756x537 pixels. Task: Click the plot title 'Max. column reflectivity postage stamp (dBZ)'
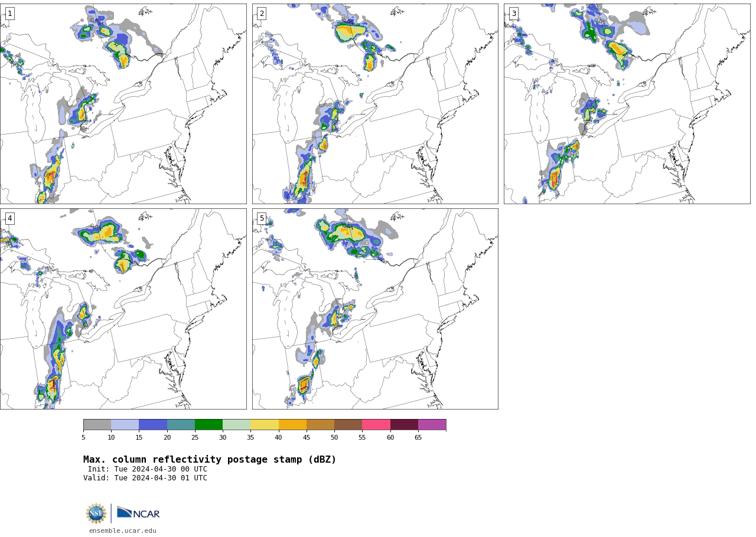point(210,460)
